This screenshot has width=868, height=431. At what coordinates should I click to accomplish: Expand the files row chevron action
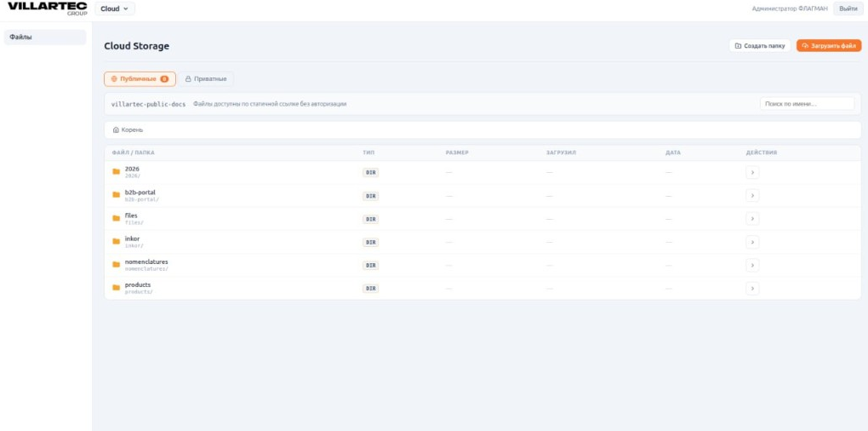752,219
